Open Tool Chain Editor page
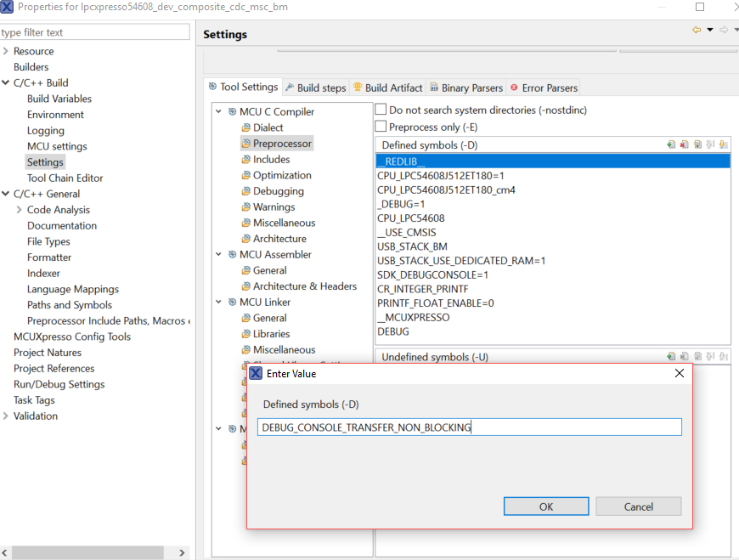Image resolution: width=739 pixels, height=560 pixels. 65,178
